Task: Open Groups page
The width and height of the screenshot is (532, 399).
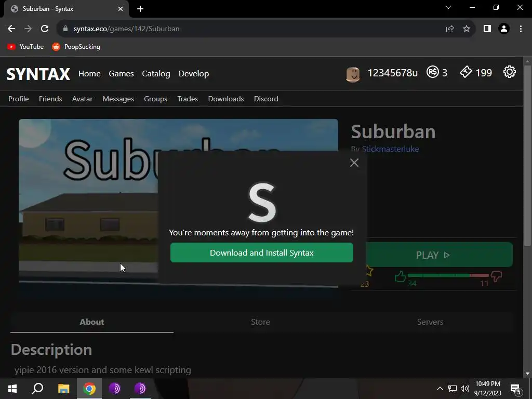Action: [156, 99]
